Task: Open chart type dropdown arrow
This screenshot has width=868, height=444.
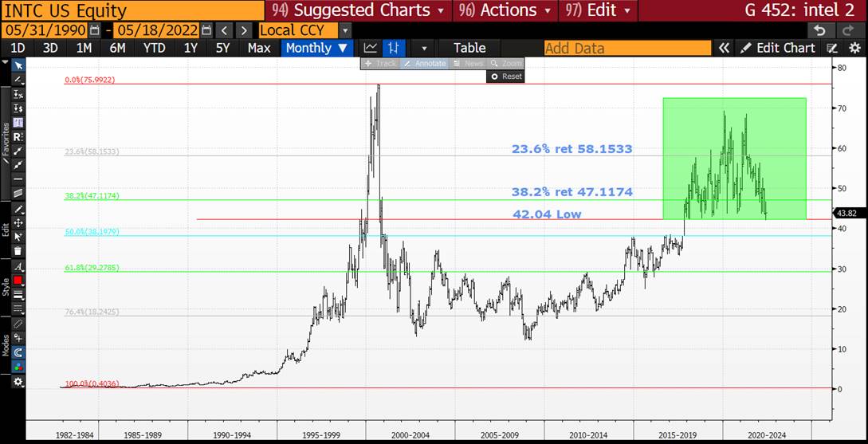Action: (x=425, y=49)
